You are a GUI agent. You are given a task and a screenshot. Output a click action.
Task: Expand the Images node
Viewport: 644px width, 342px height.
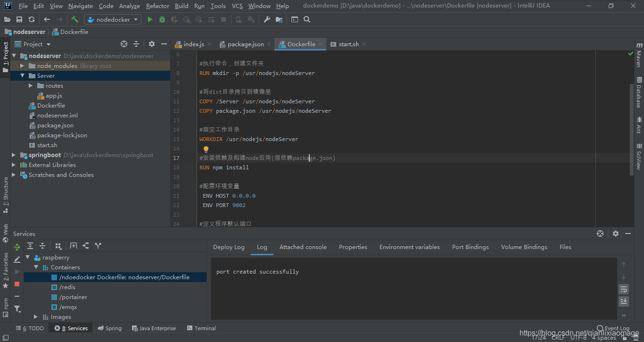tap(35, 317)
